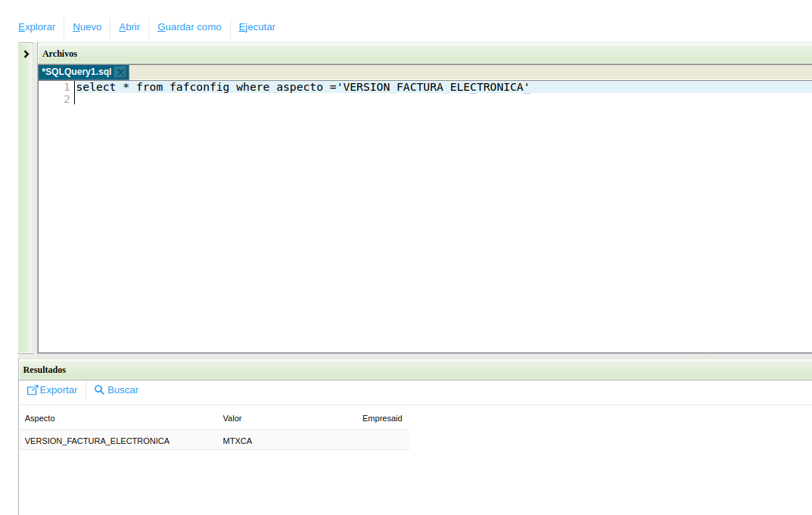Click the Buscar text label
The image size is (812, 515).
(x=123, y=389)
